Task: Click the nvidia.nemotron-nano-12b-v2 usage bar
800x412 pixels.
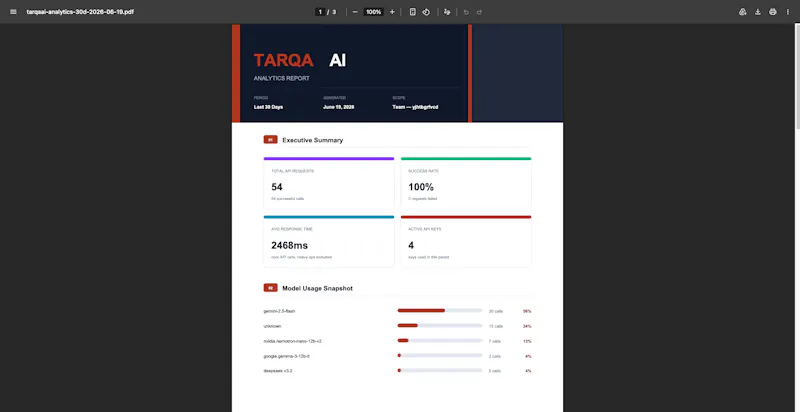Action: [x=440, y=341]
